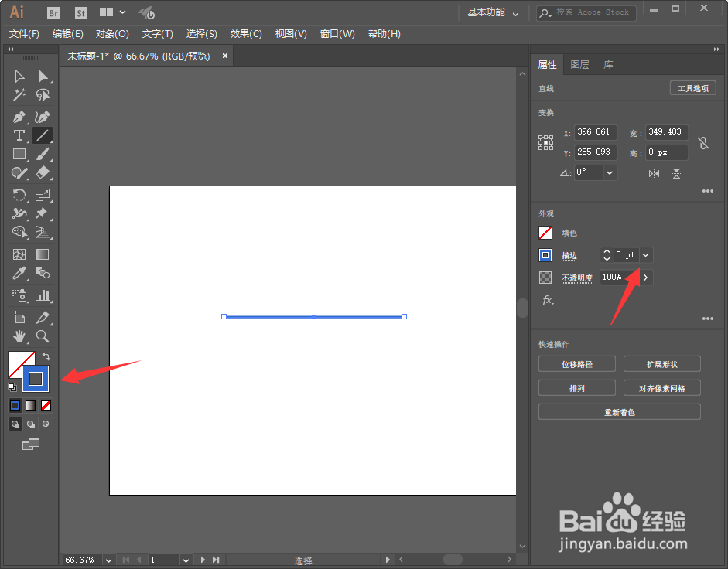The image size is (728, 569).
Task: Select the Warp tool
Action: (19, 213)
